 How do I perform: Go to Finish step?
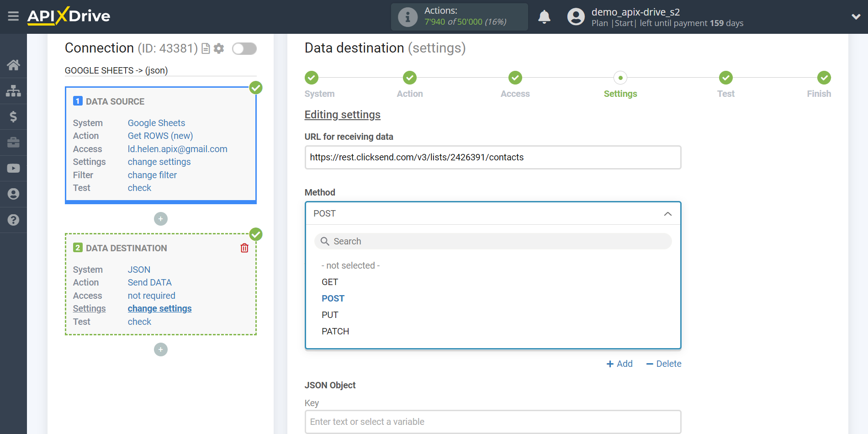pos(824,78)
